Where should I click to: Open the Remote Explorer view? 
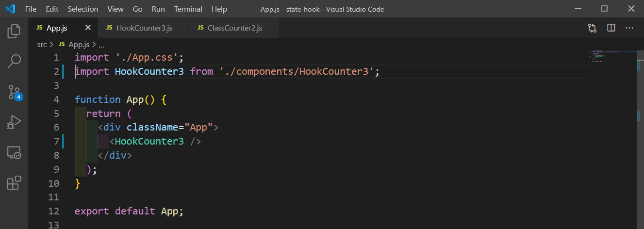(14, 153)
